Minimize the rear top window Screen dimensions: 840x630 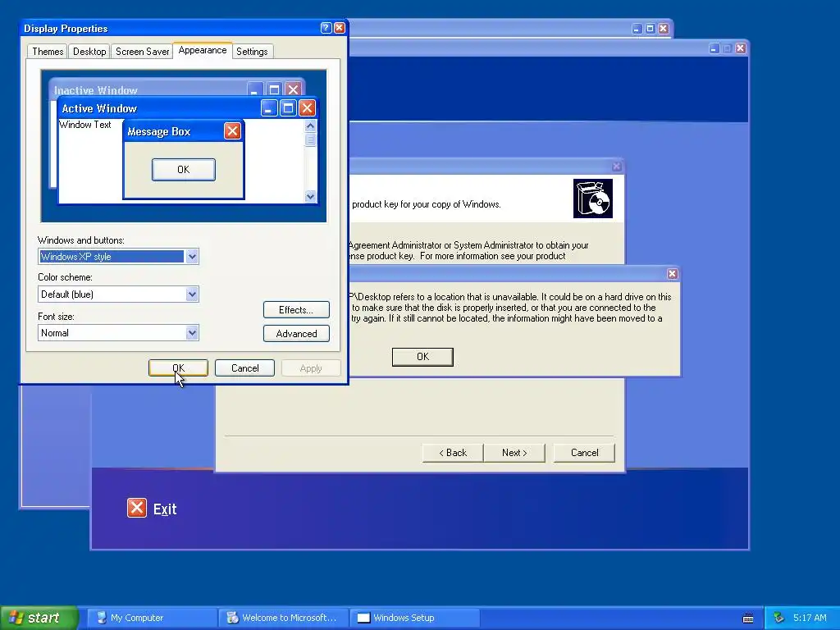(637, 29)
